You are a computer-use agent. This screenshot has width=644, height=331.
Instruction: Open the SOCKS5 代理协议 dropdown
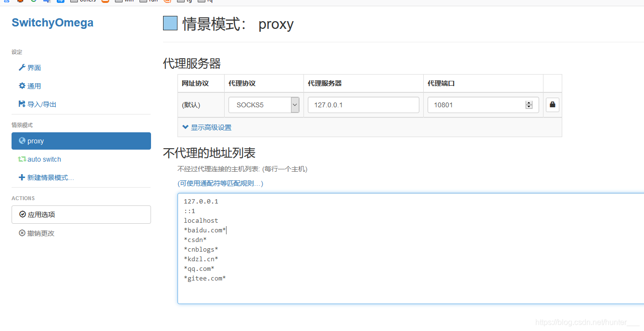tap(264, 105)
